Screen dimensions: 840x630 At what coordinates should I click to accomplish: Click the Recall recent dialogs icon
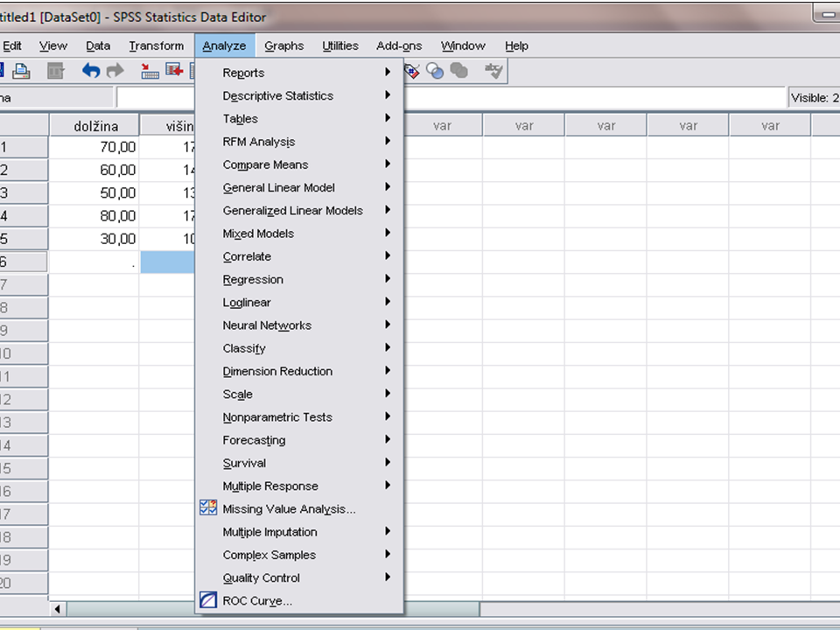point(56,72)
